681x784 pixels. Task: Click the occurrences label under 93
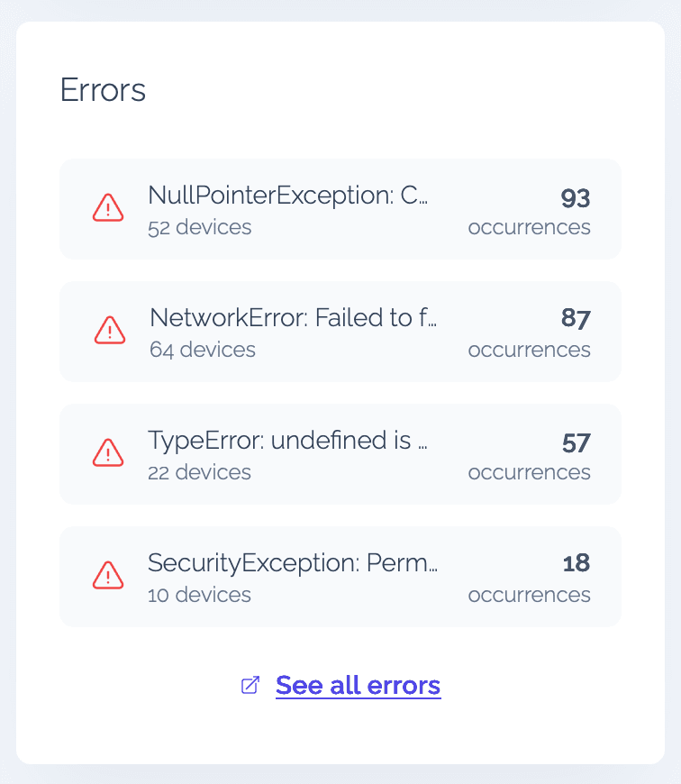[x=529, y=227]
